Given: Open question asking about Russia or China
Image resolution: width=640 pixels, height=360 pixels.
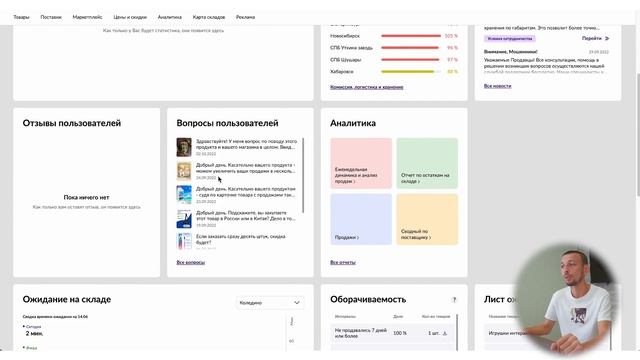Looking at the screenshot, I should [245, 216].
